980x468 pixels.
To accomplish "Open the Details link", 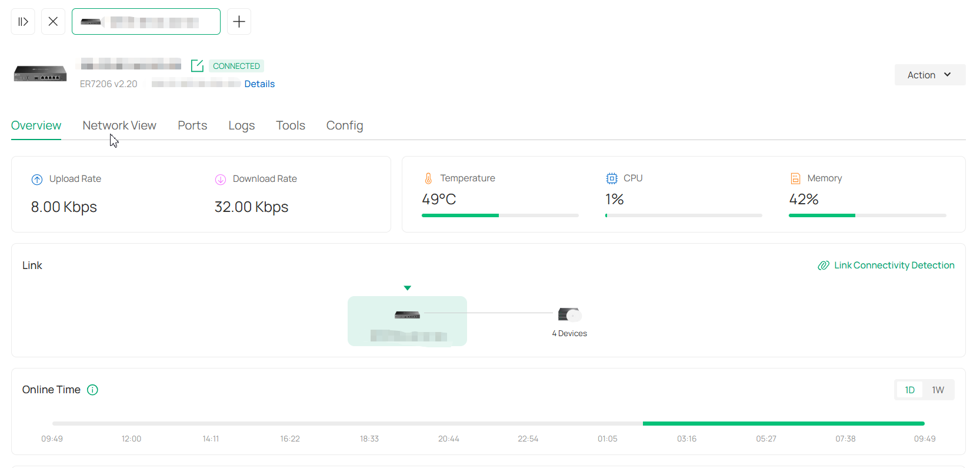I will pos(259,84).
